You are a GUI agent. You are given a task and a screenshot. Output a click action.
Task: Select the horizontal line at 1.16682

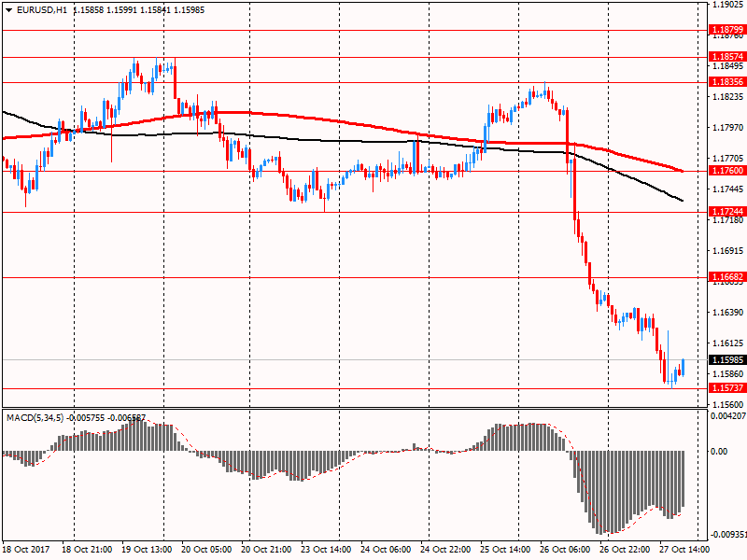click(x=355, y=277)
